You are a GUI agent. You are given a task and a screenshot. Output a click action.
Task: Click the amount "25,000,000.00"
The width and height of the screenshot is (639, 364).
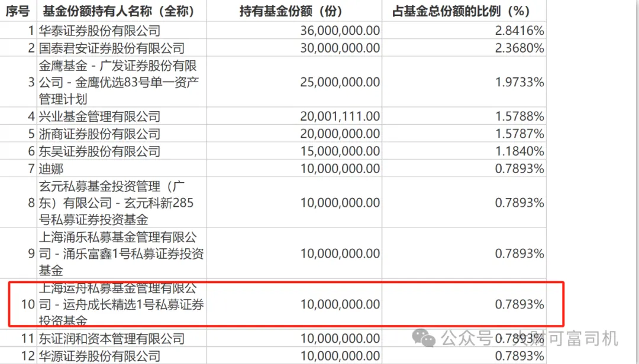tap(340, 82)
